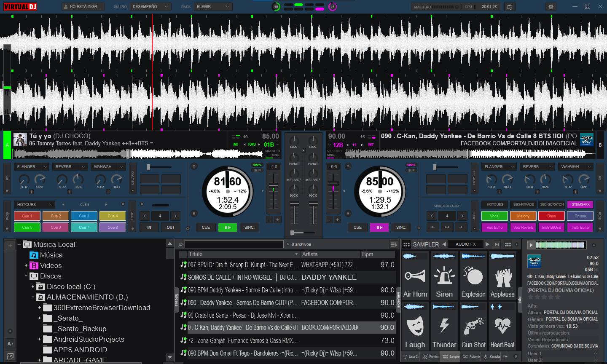Open settings with the gear icon
Image resolution: width=607 pixels, height=364 pixels.
(x=551, y=7)
